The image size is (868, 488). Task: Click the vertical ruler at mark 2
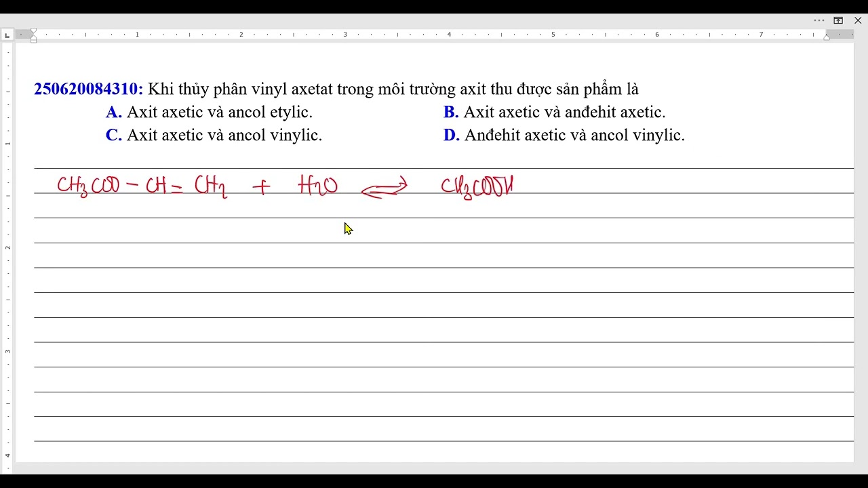coord(7,247)
